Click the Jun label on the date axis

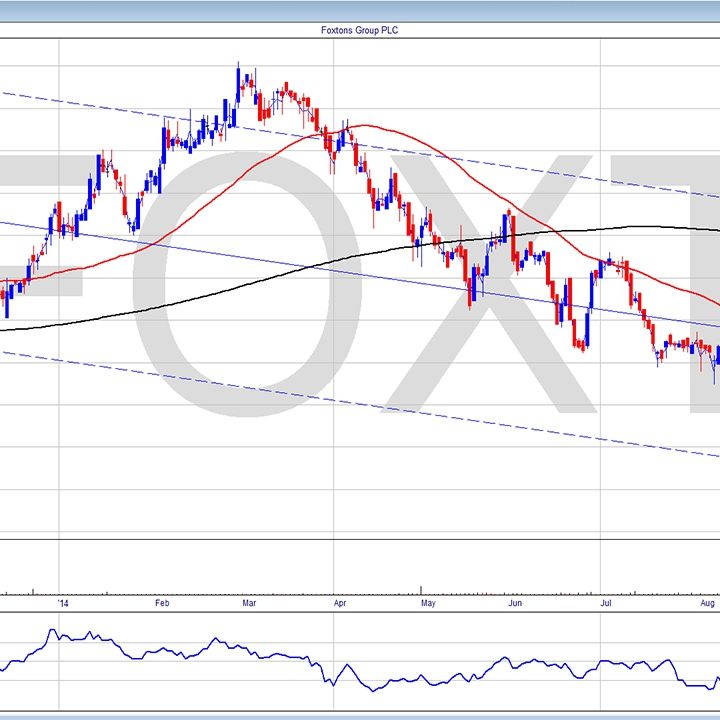(x=515, y=603)
